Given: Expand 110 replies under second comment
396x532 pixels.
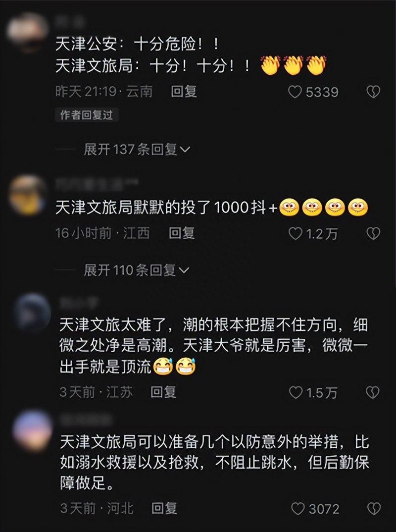Looking at the screenshot, I should pos(136,270).
